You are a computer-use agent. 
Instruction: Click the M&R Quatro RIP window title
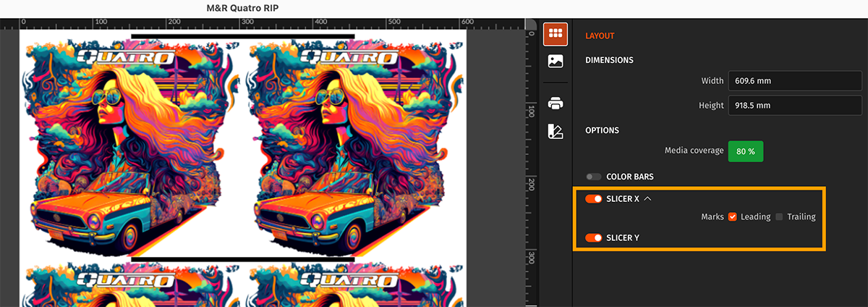(x=242, y=8)
